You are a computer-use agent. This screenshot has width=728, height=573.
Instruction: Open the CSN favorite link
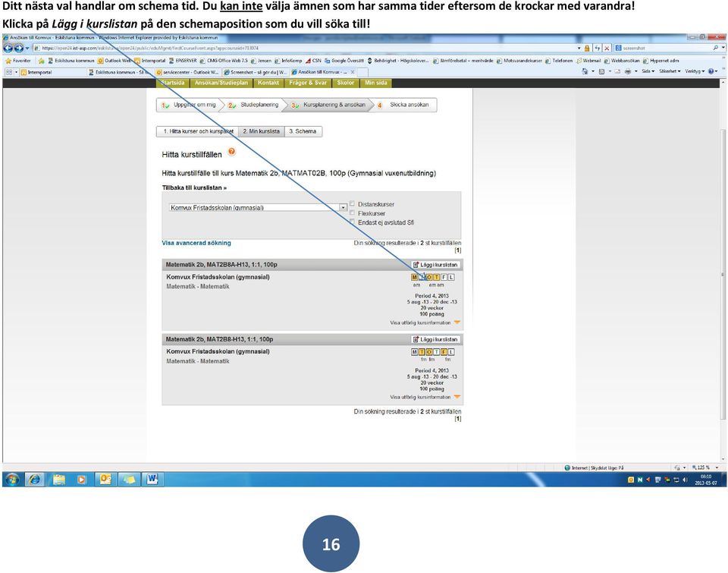pos(313,61)
